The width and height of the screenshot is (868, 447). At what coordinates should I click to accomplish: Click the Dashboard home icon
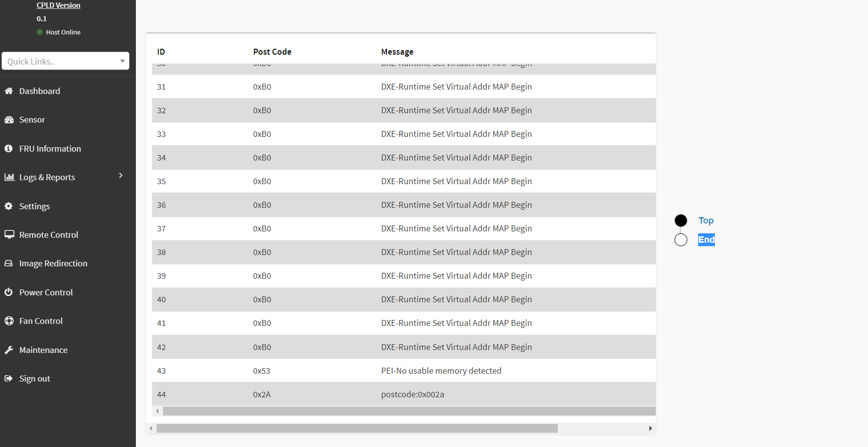tap(9, 91)
